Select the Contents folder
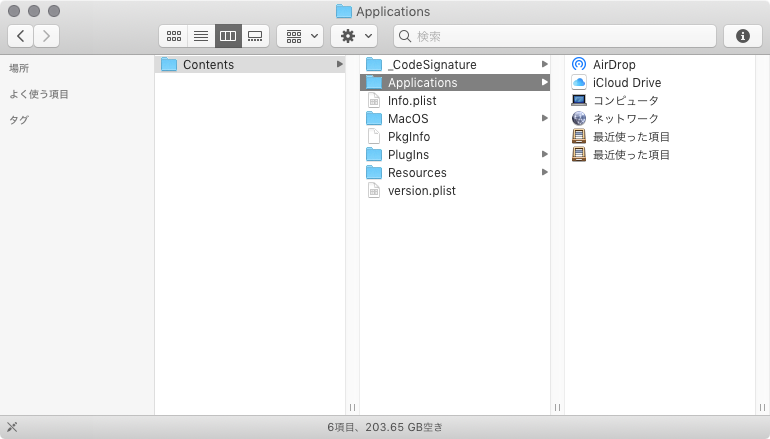Screen dimensions: 770x439 208,65
